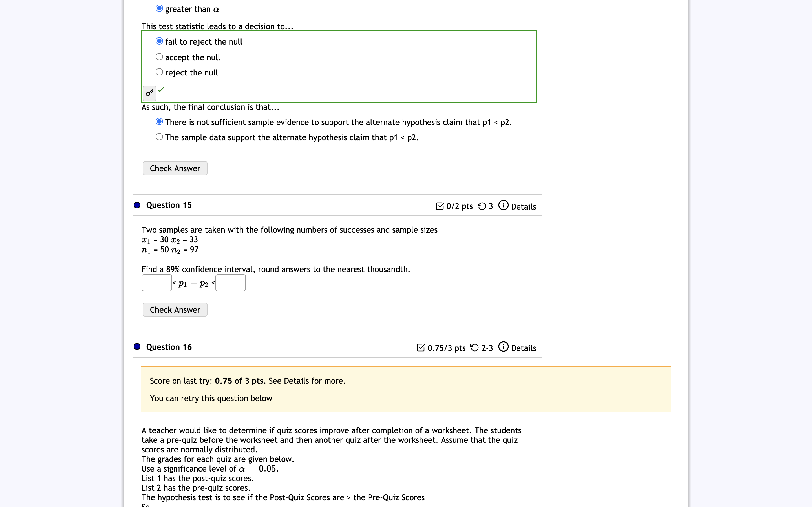
Task: Click the lower bound confidence interval field
Action: (x=157, y=283)
